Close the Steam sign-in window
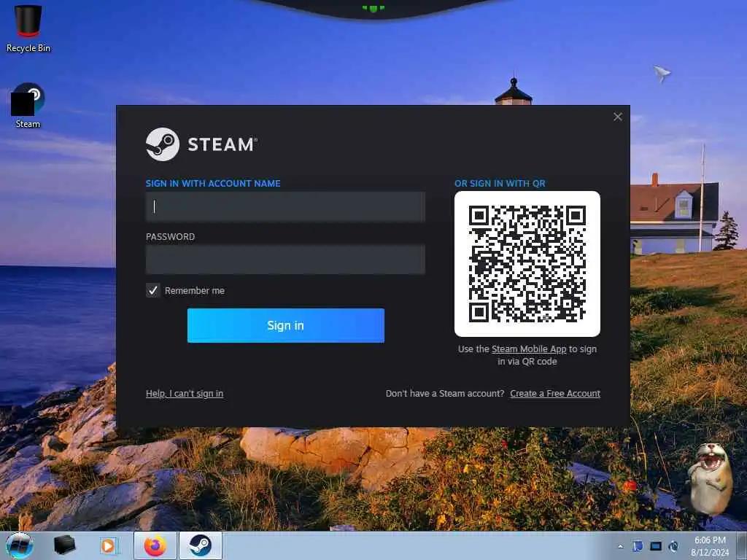 [x=617, y=117]
